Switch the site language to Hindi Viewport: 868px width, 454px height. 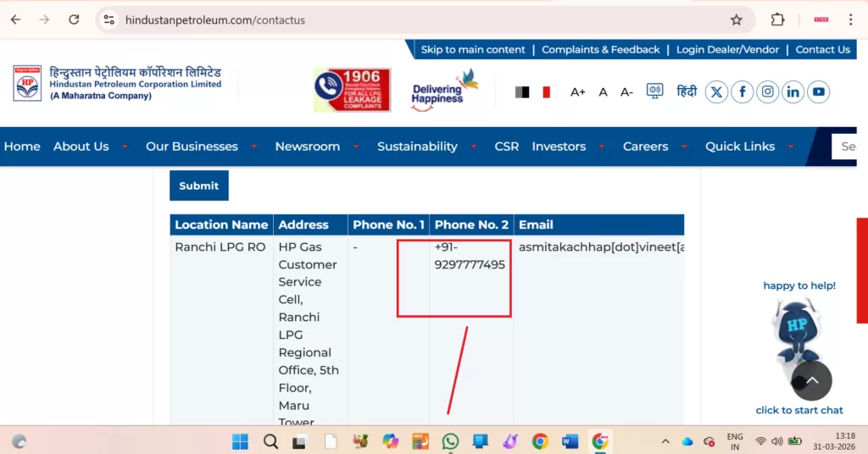[687, 91]
